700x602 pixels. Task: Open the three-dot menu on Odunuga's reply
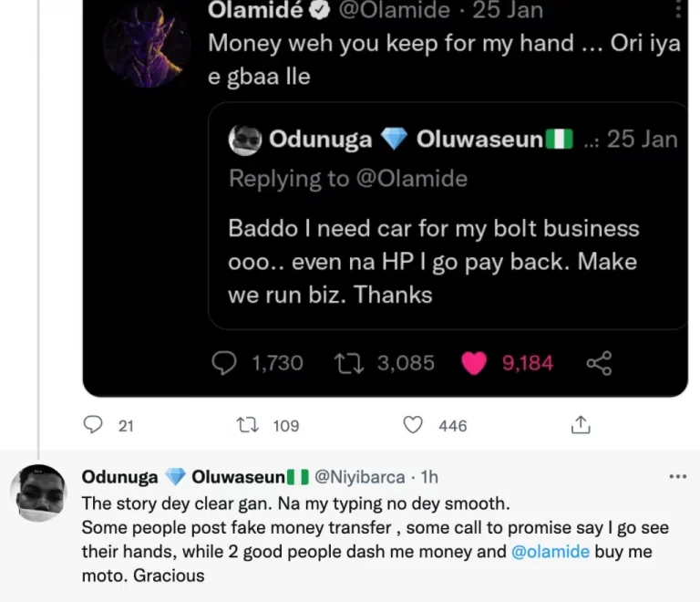(677, 476)
